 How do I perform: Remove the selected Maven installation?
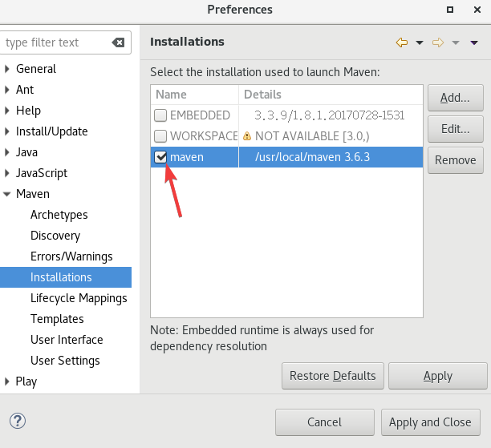456,160
